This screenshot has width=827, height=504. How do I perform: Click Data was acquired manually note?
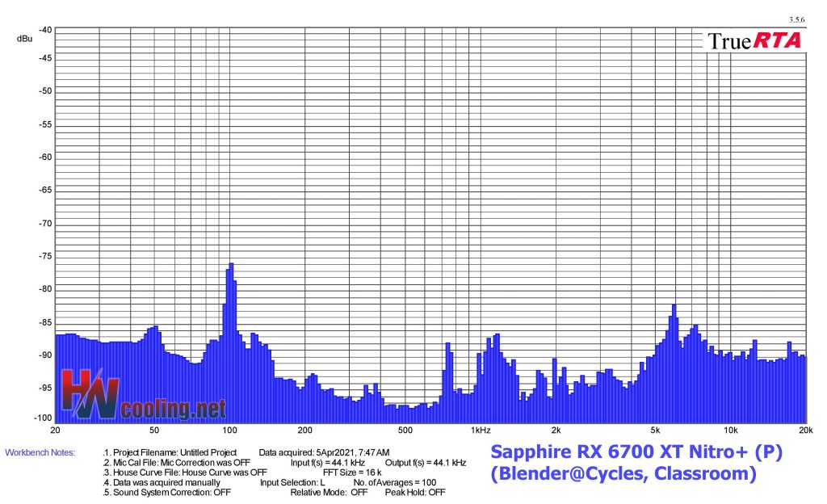[x=162, y=482]
